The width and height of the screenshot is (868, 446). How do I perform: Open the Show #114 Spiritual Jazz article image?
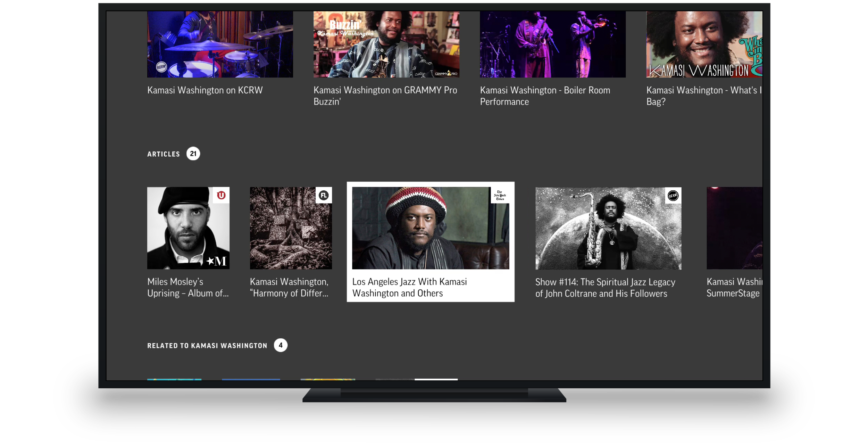click(x=608, y=228)
